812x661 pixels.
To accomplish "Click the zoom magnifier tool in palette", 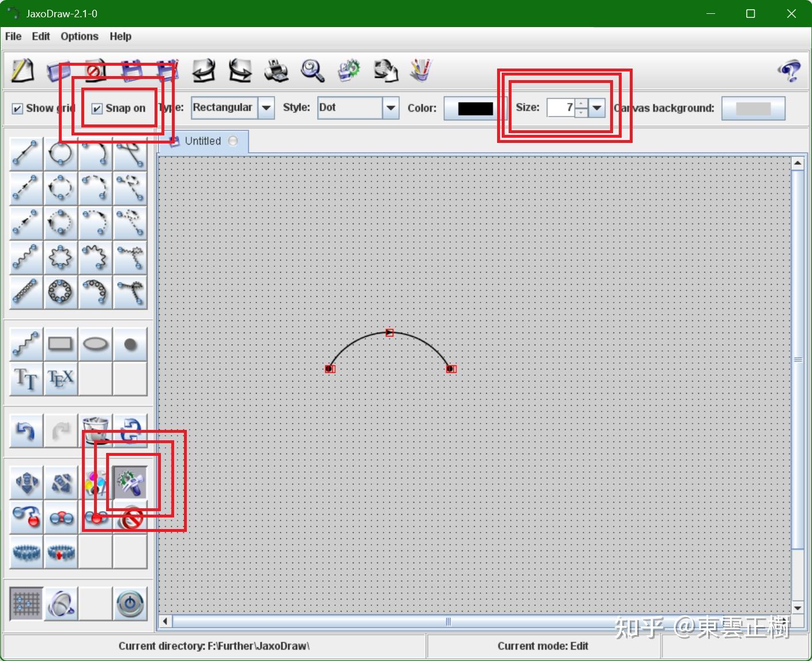I will [x=61, y=603].
